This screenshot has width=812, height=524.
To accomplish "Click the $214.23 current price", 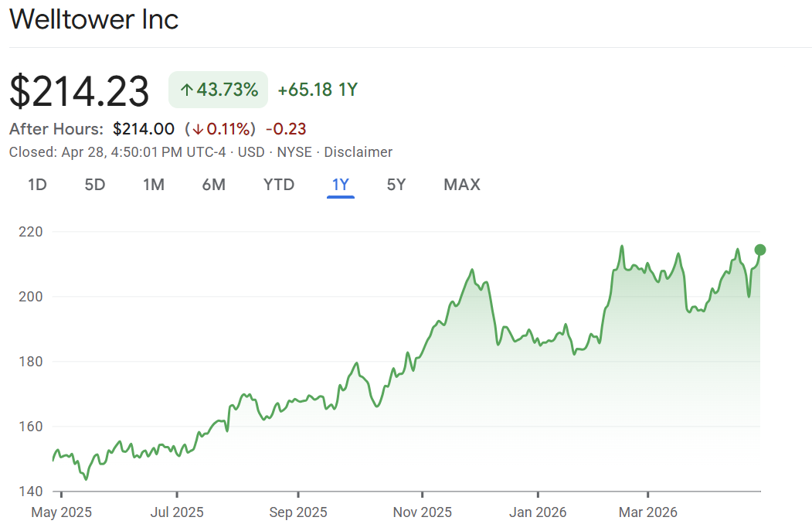I will click(x=80, y=91).
